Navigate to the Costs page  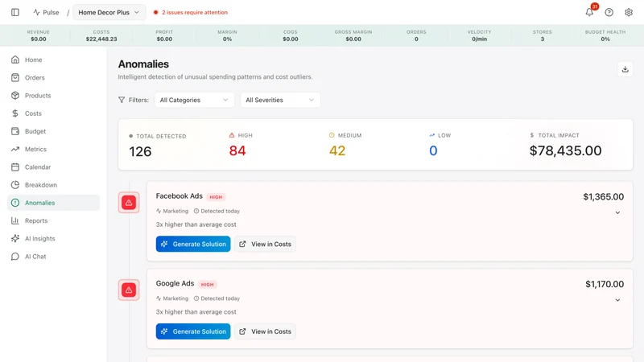(x=53, y=113)
